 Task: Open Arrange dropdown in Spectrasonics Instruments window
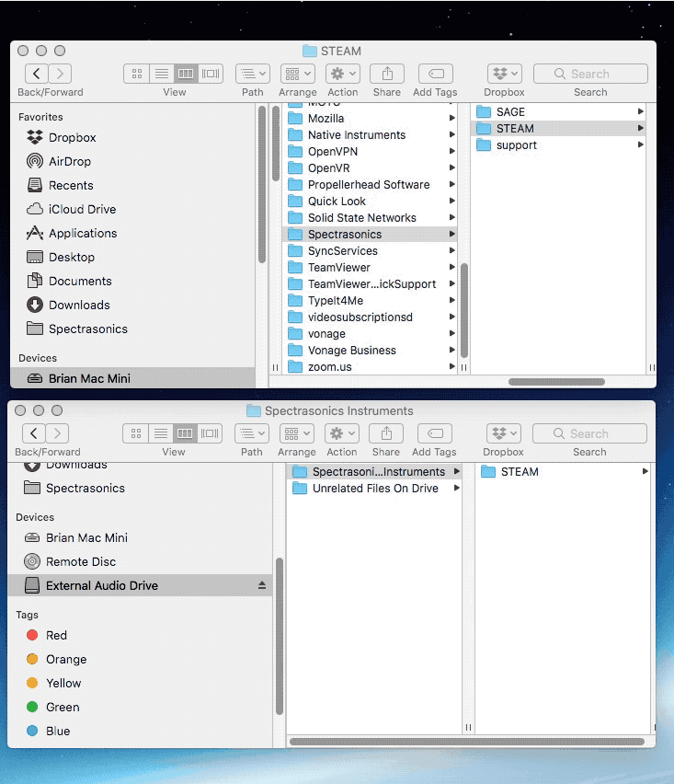[297, 433]
